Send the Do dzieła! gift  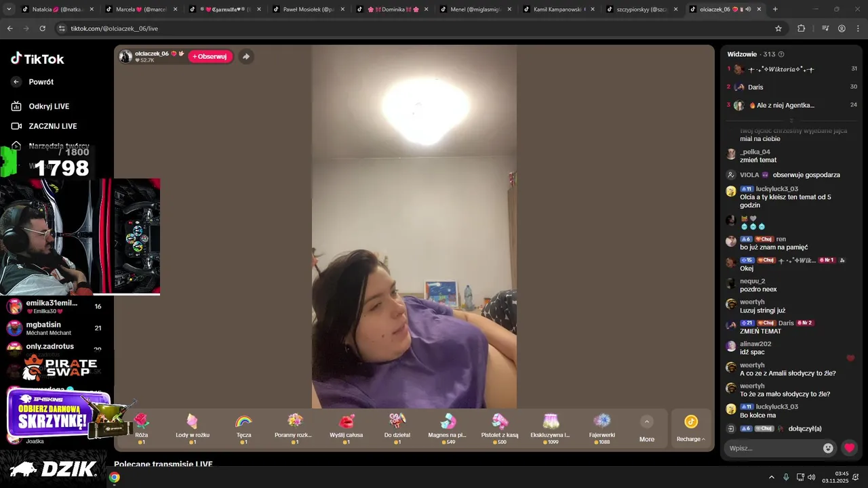click(x=397, y=428)
